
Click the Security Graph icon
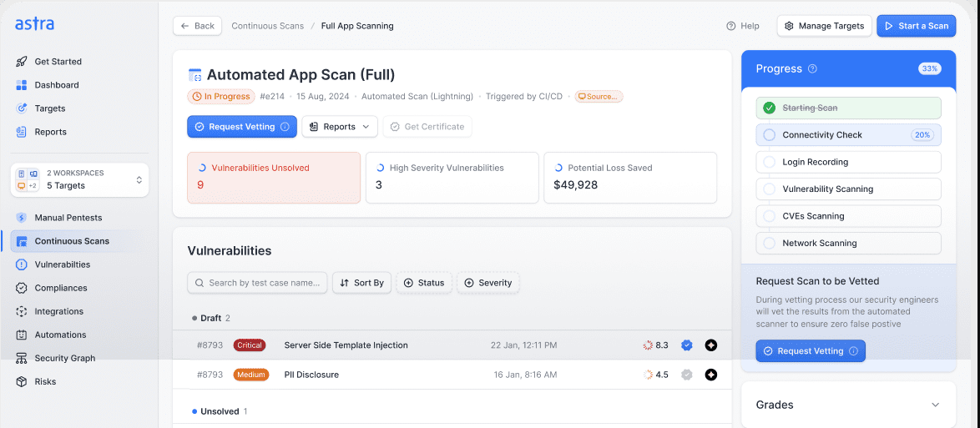21,358
